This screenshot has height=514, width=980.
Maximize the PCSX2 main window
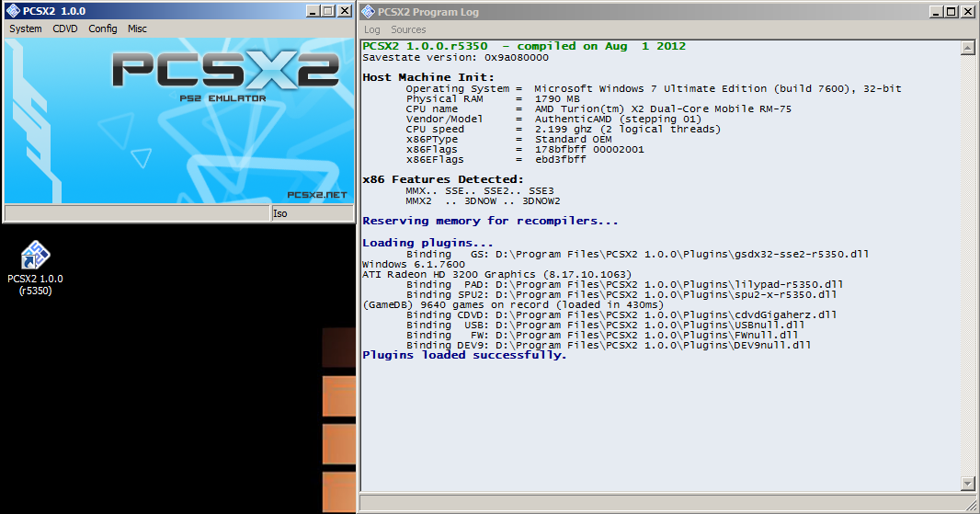click(328, 11)
